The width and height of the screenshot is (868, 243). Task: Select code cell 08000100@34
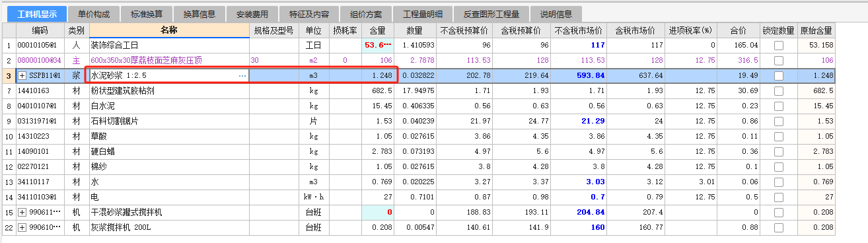click(x=40, y=60)
